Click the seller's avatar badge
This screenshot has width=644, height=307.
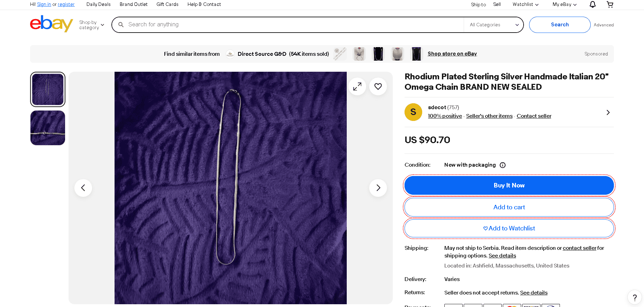click(413, 112)
